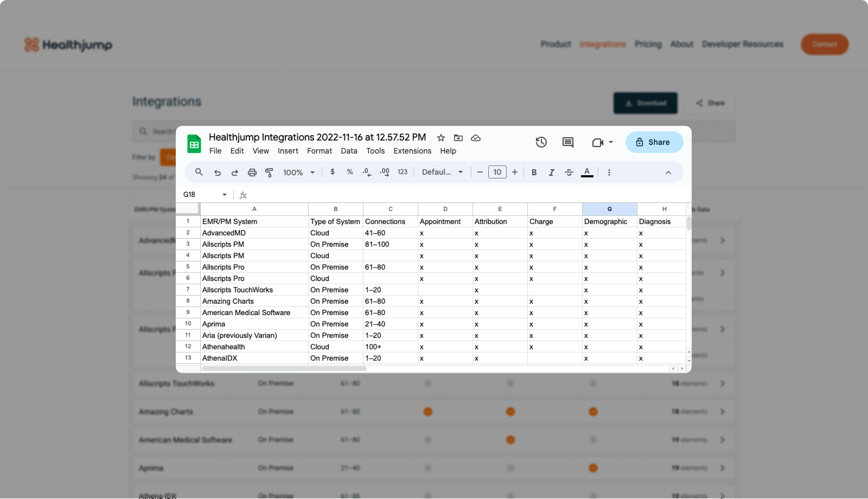
Task: Click the move to folder icon
Action: tap(458, 138)
